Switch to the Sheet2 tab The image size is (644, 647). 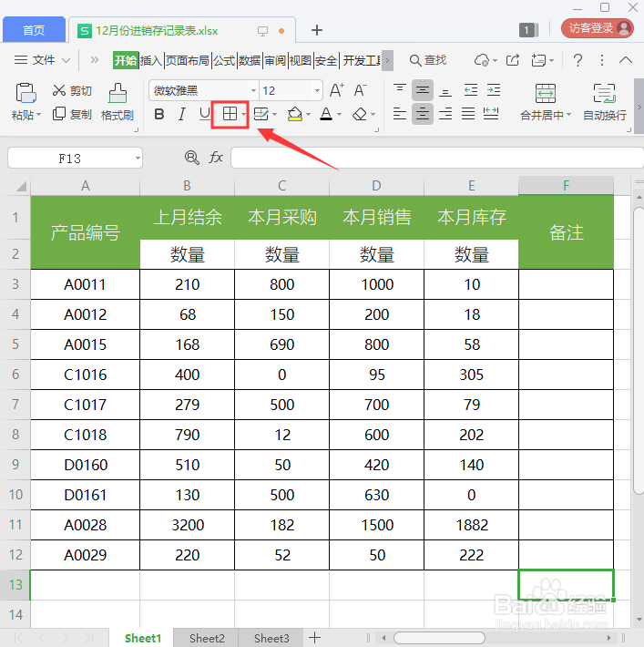[207, 638]
